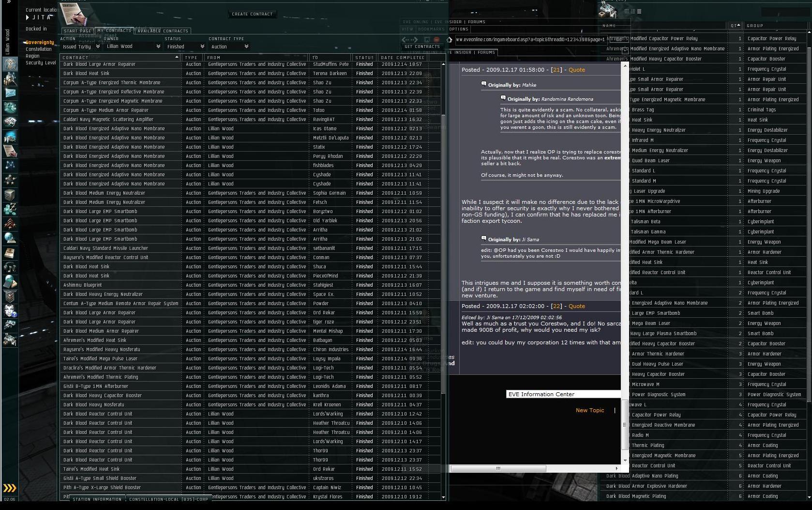Open the Sovereignty link

(x=40, y=43)
